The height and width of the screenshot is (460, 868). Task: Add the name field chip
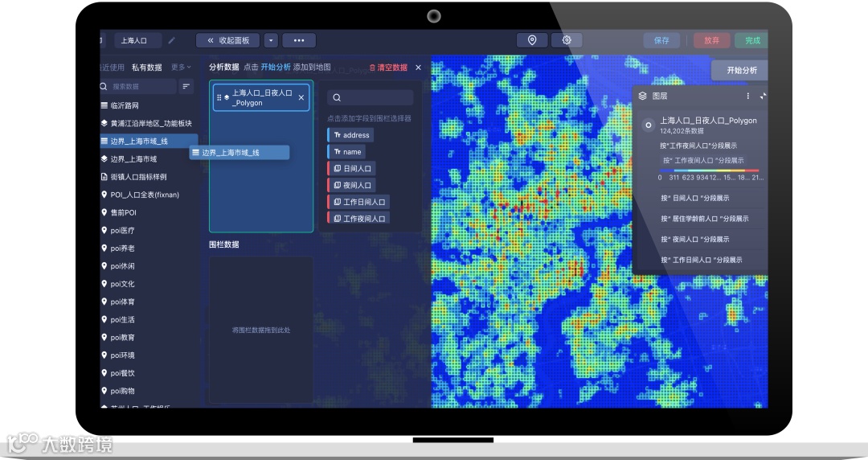pyautogui.click(x=347, y=152)
